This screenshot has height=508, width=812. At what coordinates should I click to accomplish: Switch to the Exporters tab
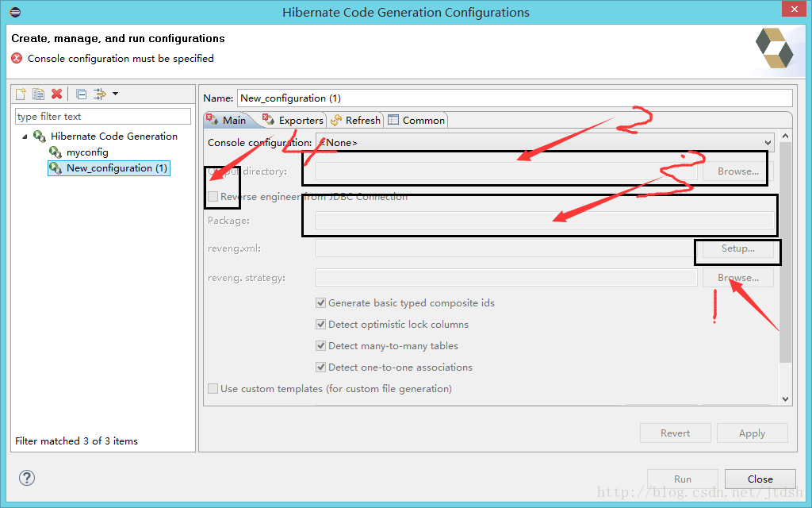coord(293,121)
